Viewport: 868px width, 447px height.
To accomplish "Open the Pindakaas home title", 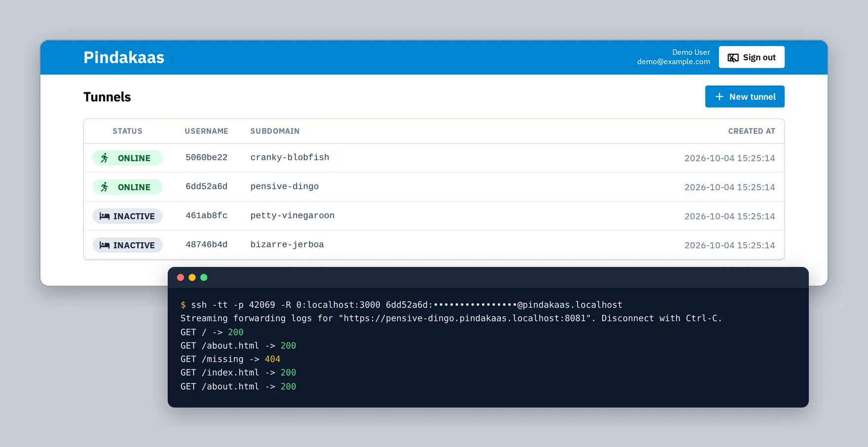I will (124, 57).
